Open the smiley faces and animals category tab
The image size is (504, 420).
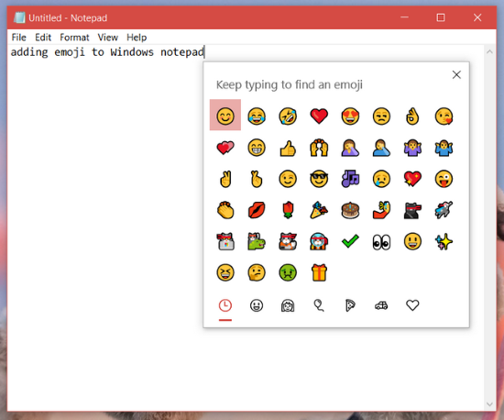pos(257,305)
